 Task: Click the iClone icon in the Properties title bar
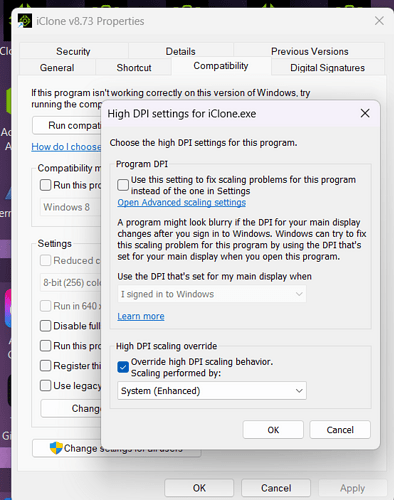25,21
